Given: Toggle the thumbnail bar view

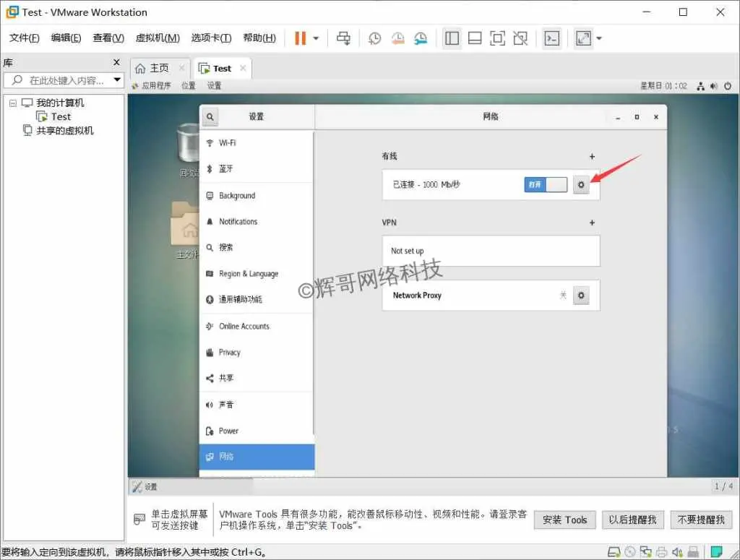Looking at the screenshot, I should 475,38.
